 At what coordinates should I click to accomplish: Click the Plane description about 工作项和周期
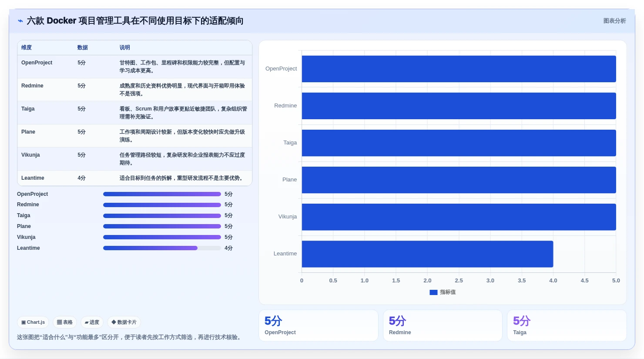pos(182,136)
